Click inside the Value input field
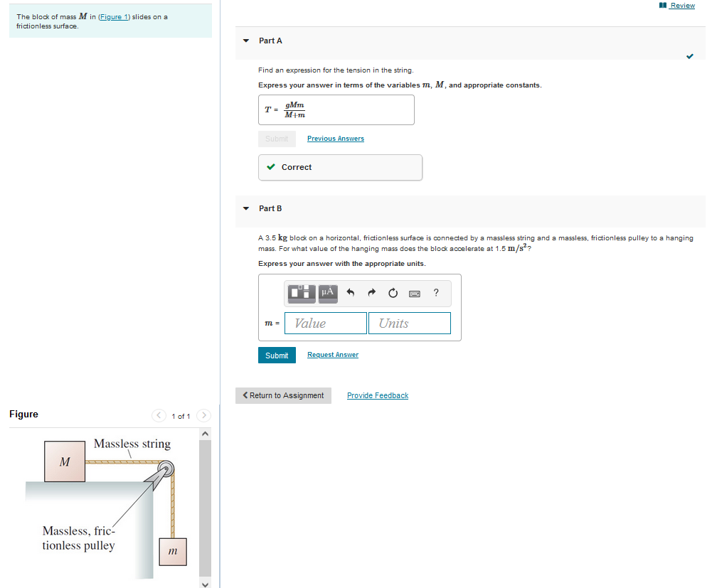This screenshot has height=588, width=712. 325,323
